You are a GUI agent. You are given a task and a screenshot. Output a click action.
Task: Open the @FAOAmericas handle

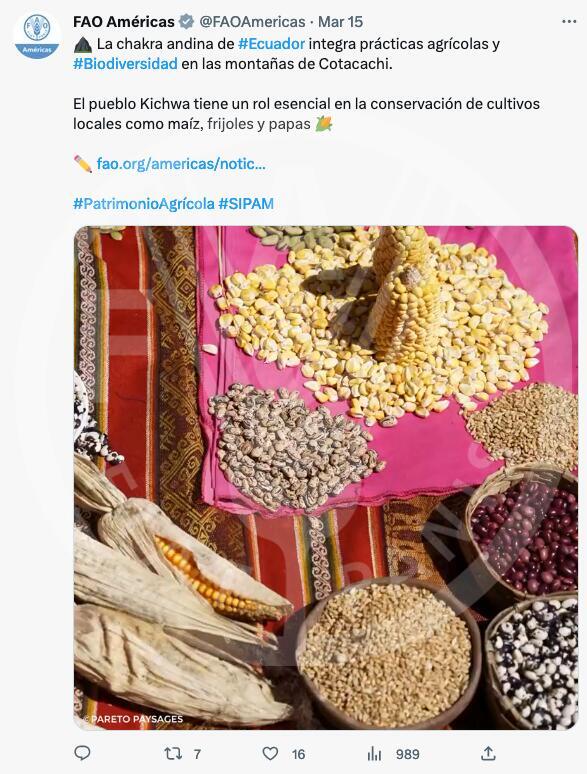[252, 22]
